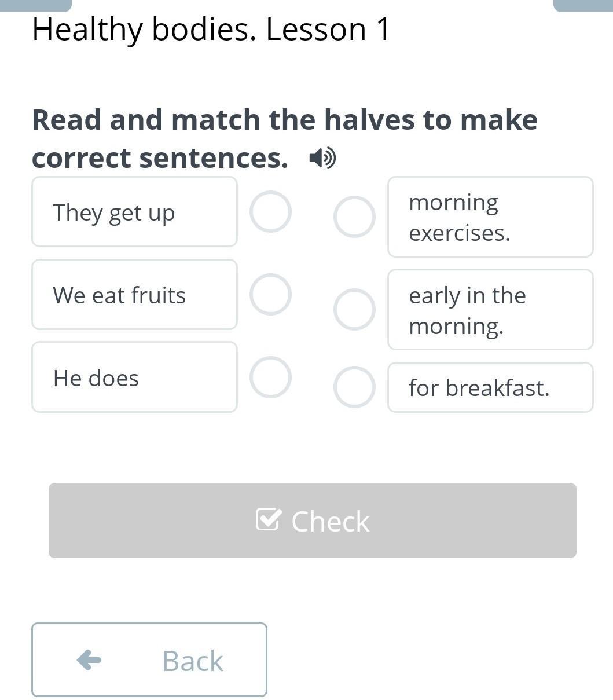Click the "for breakfast." card
Viewport: 613px width, 700px height.
tap(490, 387)
